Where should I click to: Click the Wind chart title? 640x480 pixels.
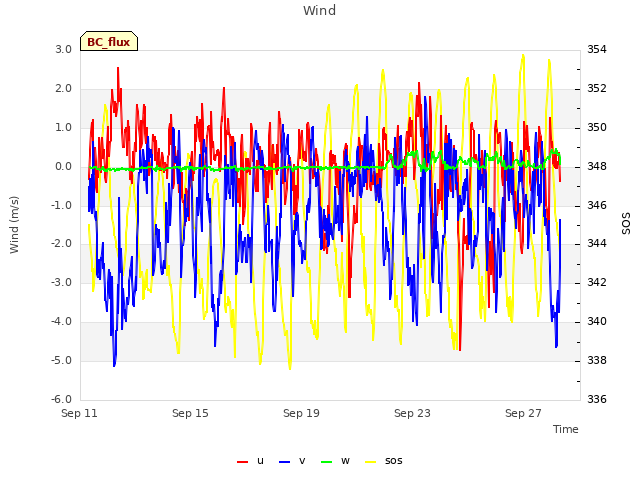320,10
